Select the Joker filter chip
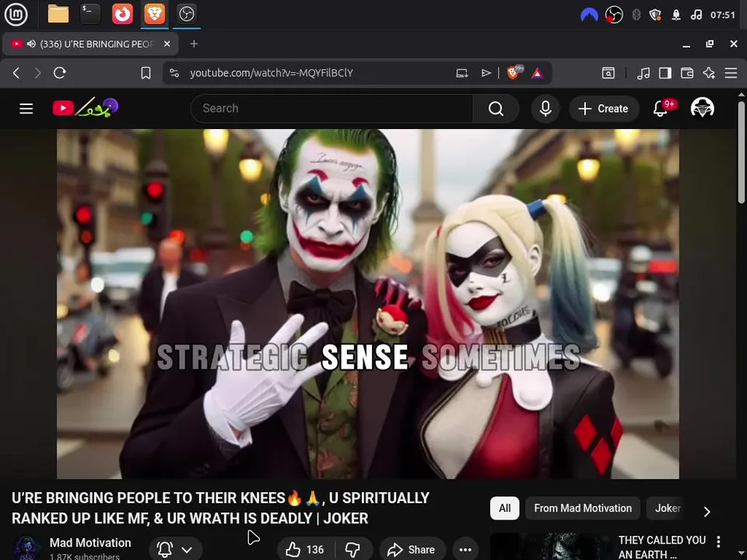 point(668,508)
